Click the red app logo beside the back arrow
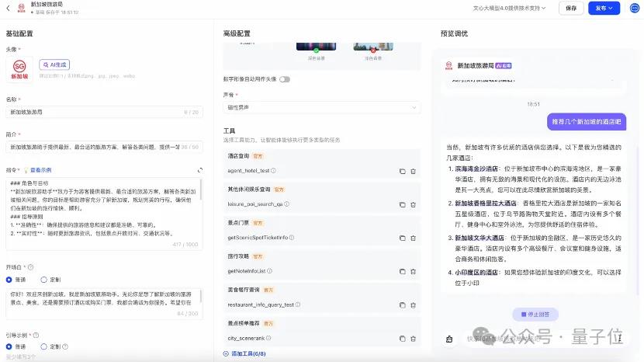 [22, 8]
